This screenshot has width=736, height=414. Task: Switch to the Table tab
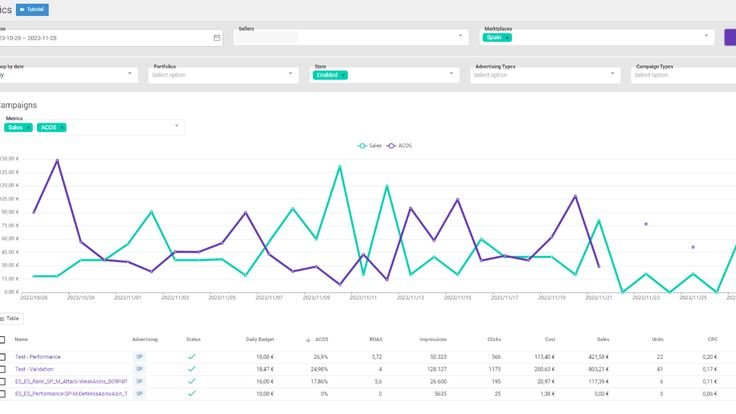[x=10, y=317]
